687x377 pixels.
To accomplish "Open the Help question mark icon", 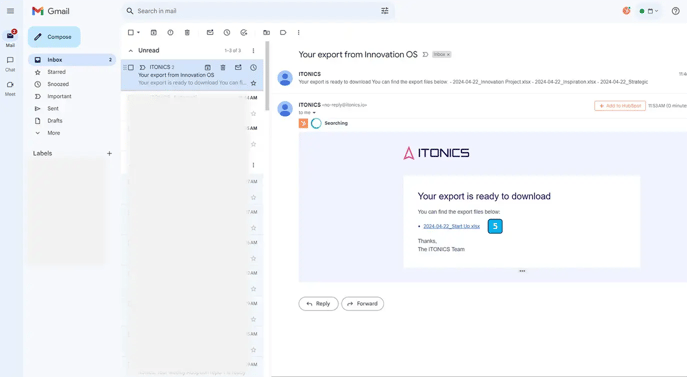I will tap(676, 11).
